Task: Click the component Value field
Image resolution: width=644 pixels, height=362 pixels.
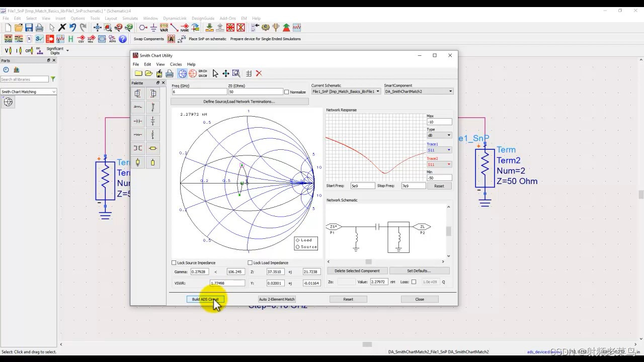Action: point(379,282)
